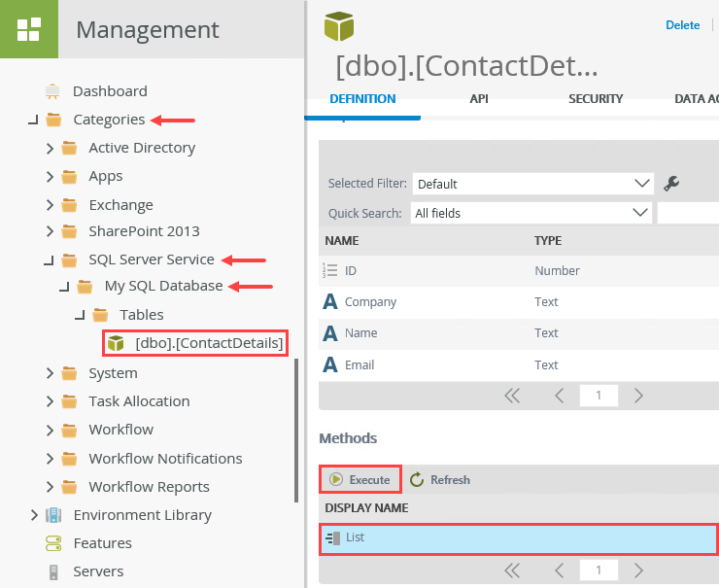Viewport: 719px width, 588px height.
Task: Click the [dbo].[ContactDetails] SmartObject cube icon
Action: coord(117,343)
